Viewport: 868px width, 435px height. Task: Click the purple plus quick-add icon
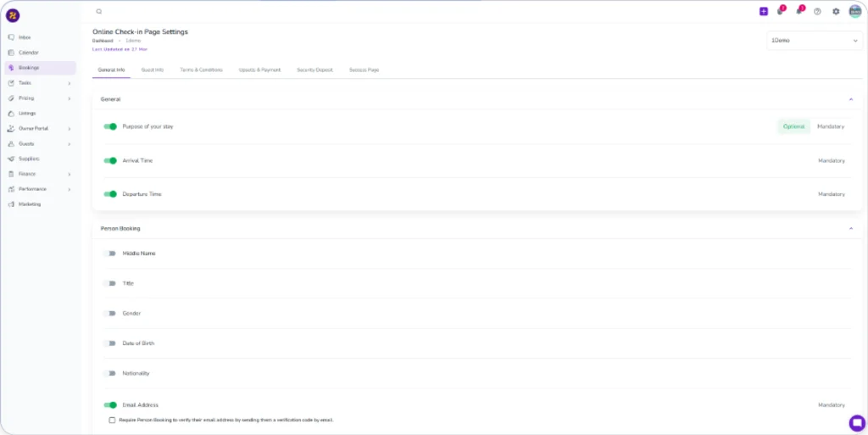tap(764, 12)
